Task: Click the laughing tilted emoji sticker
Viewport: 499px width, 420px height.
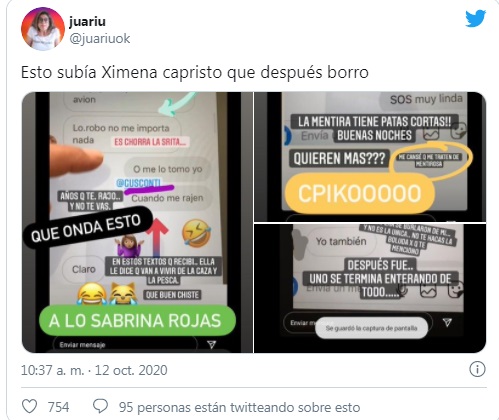Action: point(196,233)
